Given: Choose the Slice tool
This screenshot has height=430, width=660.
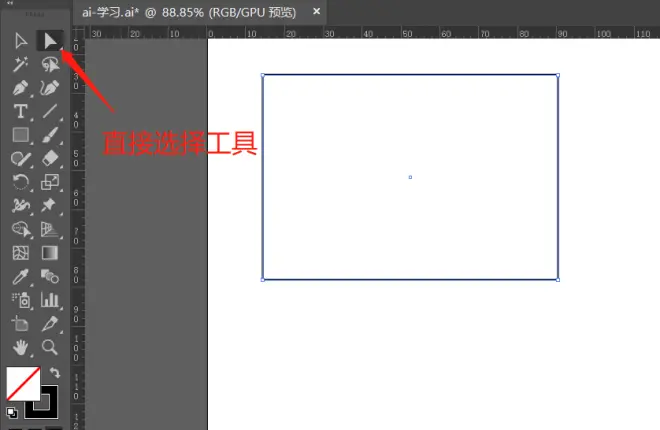Looking at the screenshot, I should [x=50, y=324].
